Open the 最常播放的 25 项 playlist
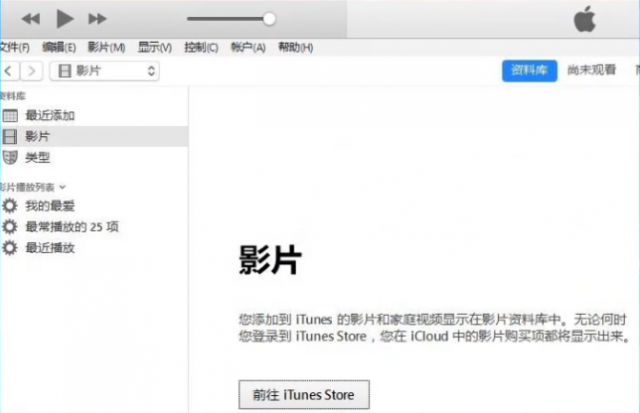Screen dimensions: 640x413 click(72, 226)
